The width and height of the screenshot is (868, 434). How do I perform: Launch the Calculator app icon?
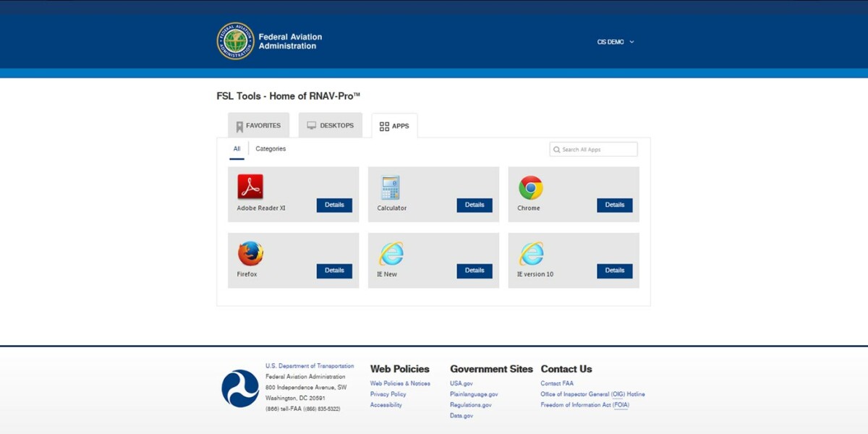390,186
